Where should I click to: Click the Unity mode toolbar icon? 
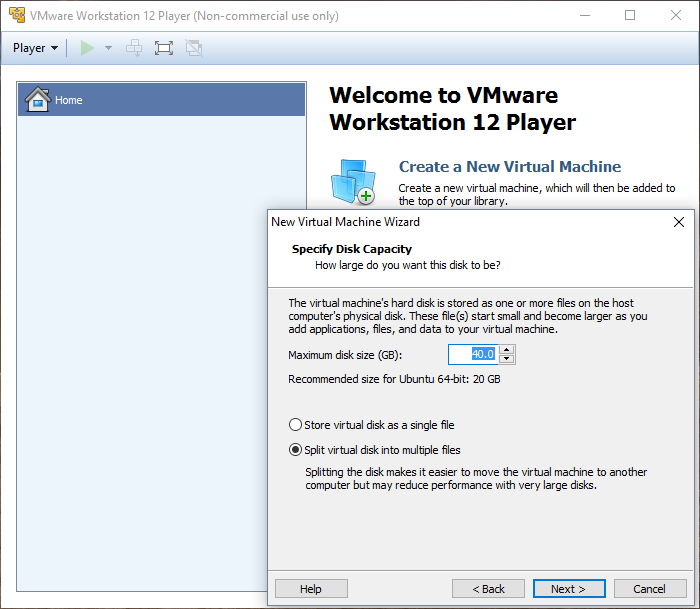tap(194, 48)
